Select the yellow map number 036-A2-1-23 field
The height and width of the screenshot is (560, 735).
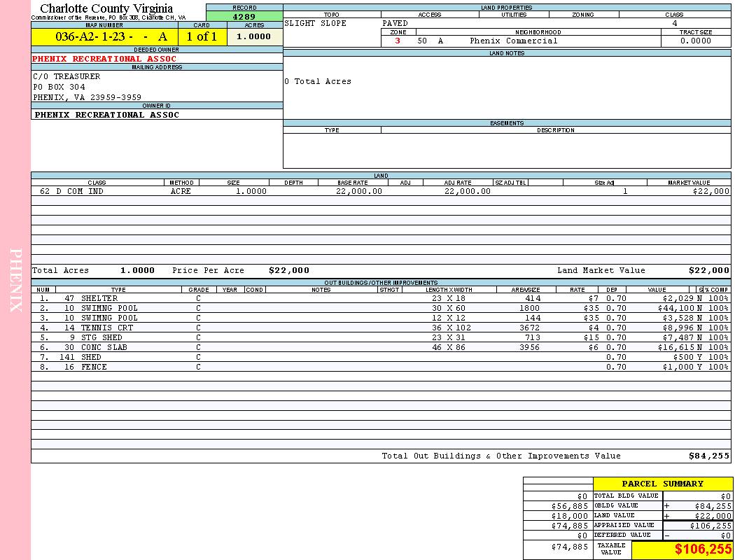coord(104,37)
